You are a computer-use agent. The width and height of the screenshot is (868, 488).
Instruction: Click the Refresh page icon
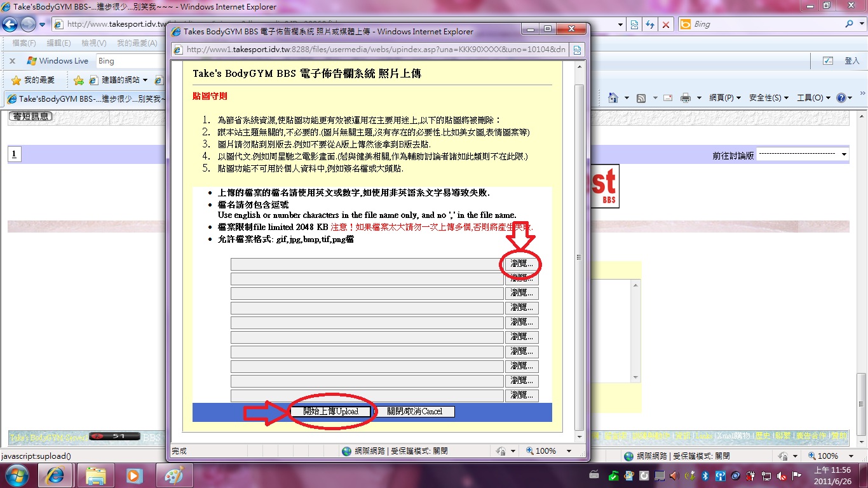(x=649, y=24)
